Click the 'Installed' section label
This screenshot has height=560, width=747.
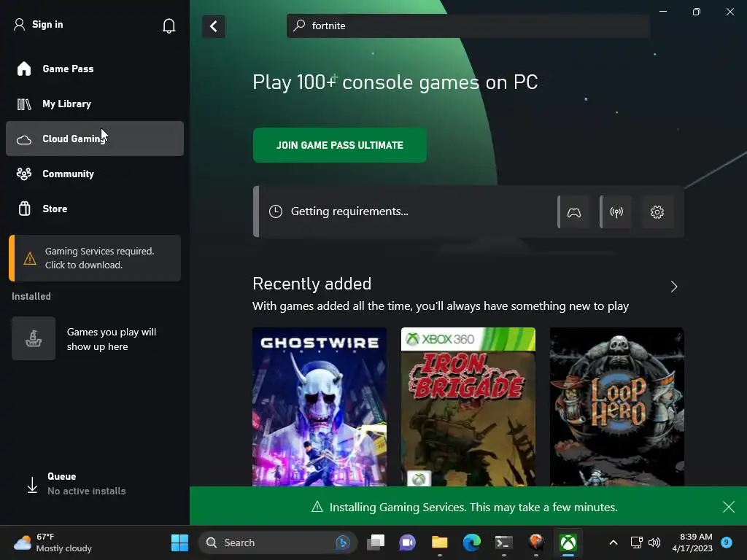click(31, 296)
